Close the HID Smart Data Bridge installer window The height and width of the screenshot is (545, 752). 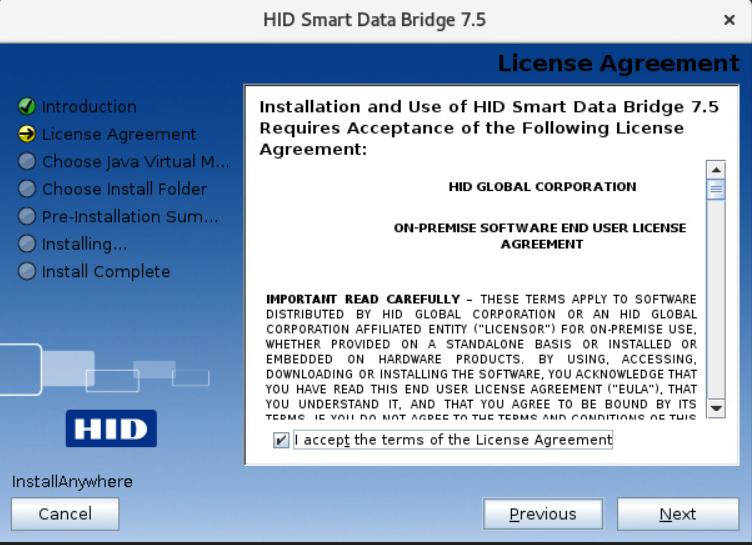(729, 20)
